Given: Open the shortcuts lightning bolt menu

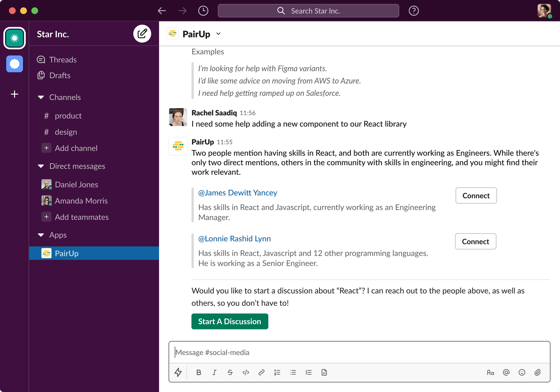Looking at the screenshot, I should pyautogui.click(x=178, y=372).
